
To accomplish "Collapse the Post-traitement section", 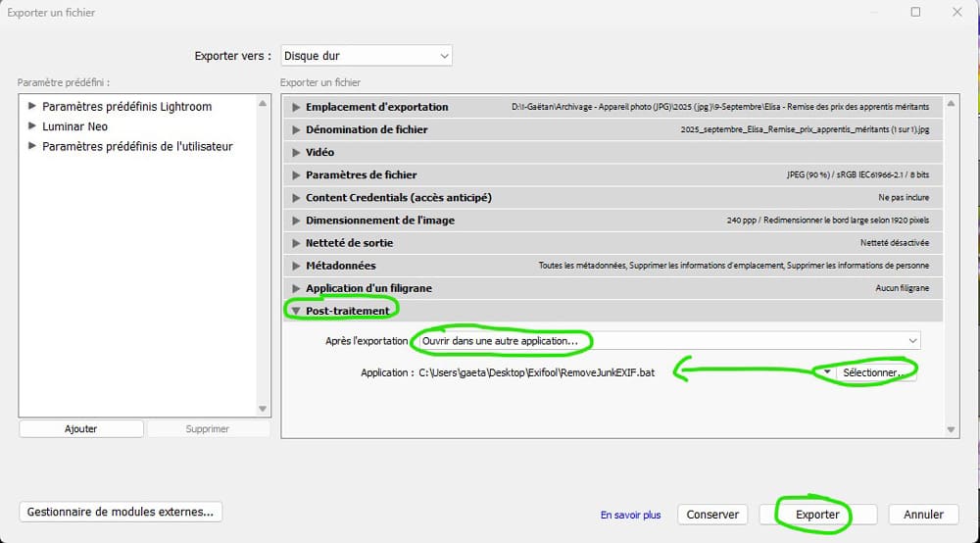I will 296,311.
